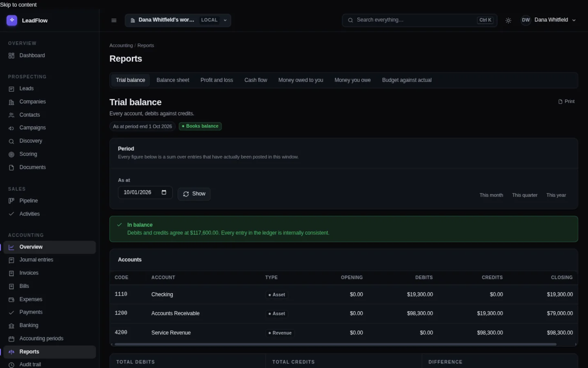The height and width of the screenshot is (368, 588).
Task: Open Journal entries in sidebar
Action: click(x=49, y=260)
